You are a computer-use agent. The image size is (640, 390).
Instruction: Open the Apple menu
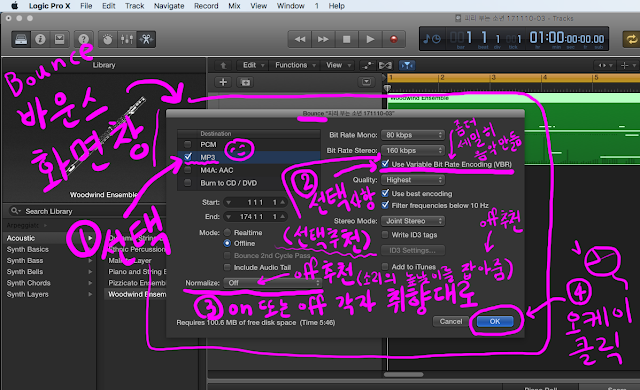tap(14, 6)
